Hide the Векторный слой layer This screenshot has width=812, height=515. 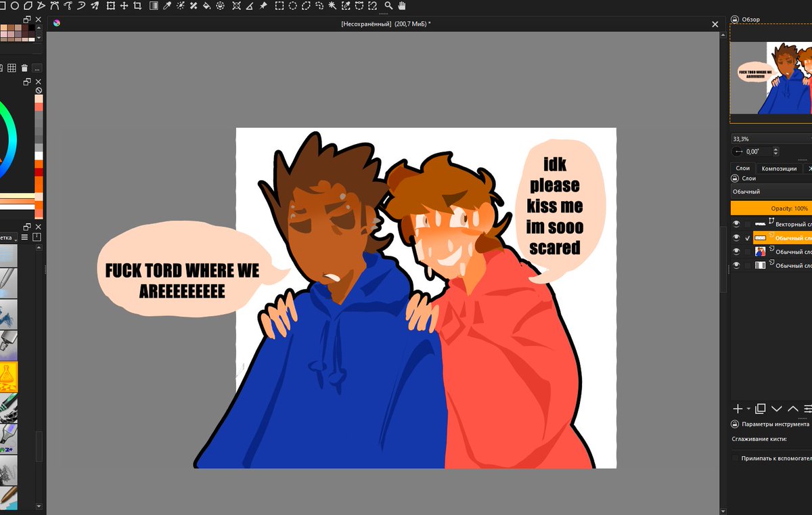(x=736, y=224)
